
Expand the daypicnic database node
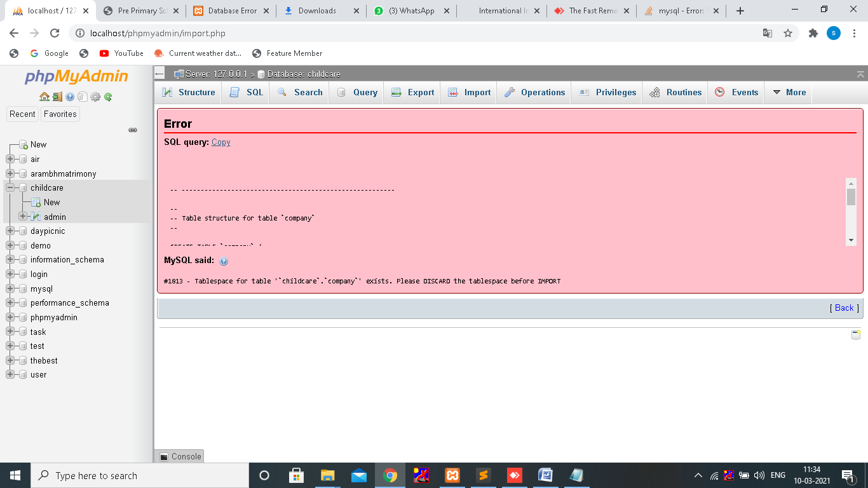(x=10, y=231)
